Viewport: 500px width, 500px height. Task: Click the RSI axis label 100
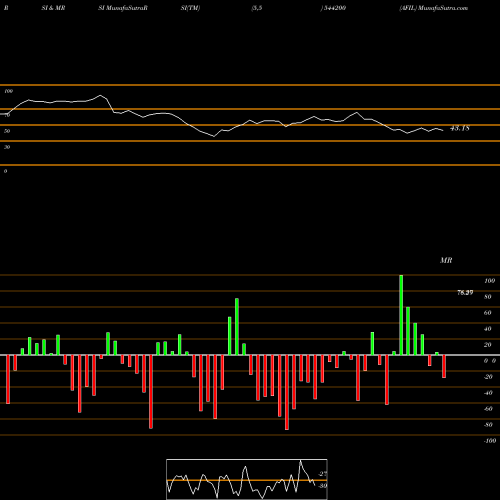point(9,91)
